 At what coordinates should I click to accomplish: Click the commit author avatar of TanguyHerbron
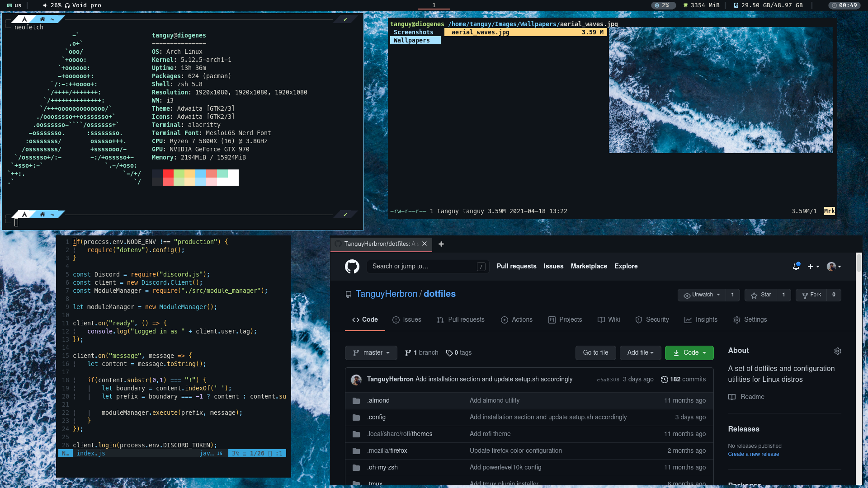[x=356, y=380]
